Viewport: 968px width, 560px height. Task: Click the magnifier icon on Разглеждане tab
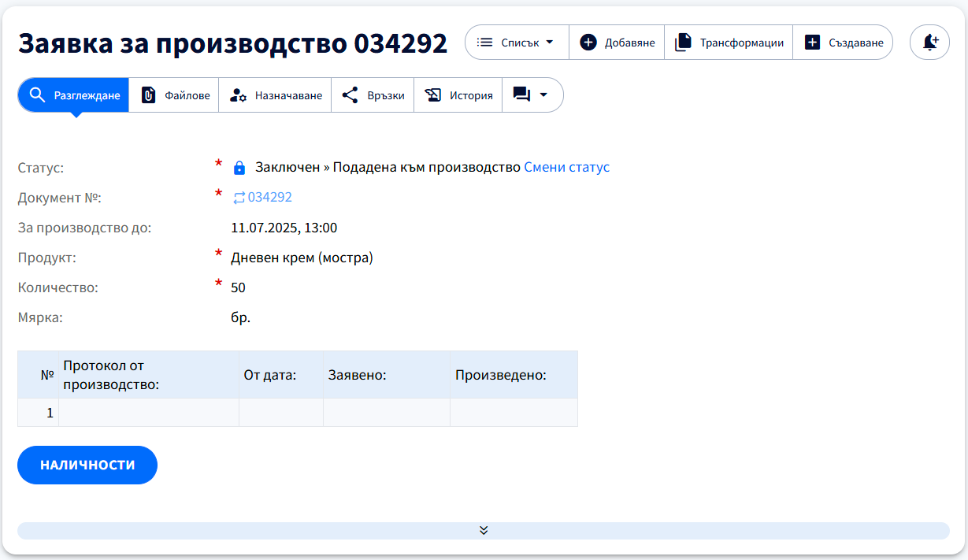click(x=37, y=95)
